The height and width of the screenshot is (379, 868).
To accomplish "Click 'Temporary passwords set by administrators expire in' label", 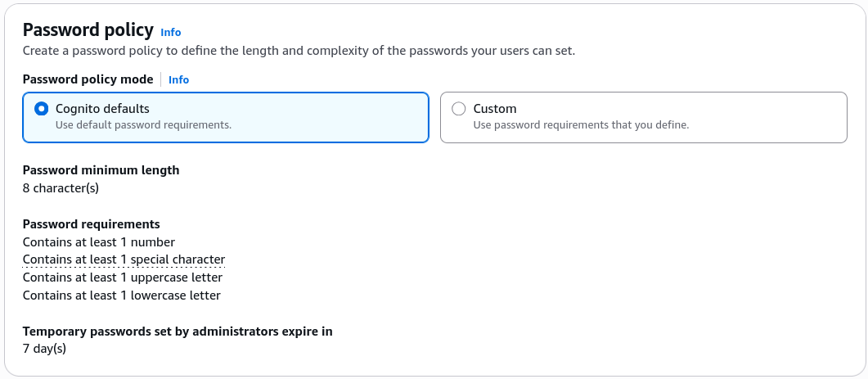I will click(x=178, y=332).
